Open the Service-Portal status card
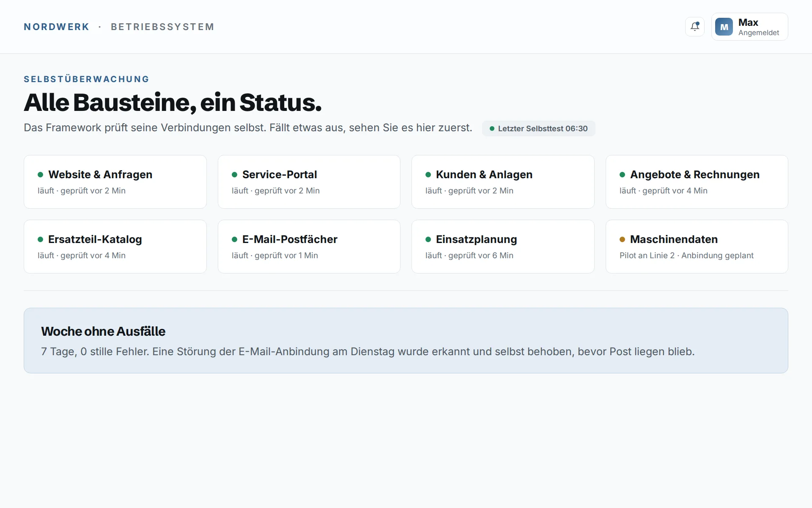 (309, 182)
